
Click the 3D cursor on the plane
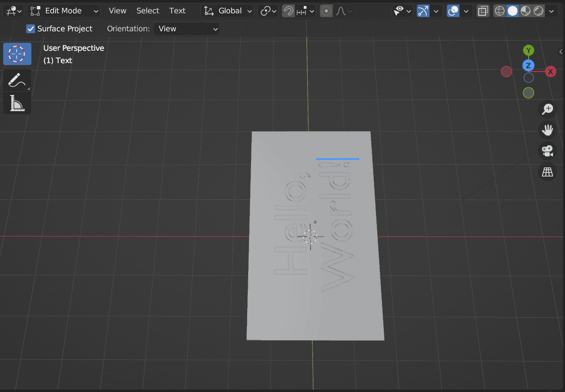(311, 237)
